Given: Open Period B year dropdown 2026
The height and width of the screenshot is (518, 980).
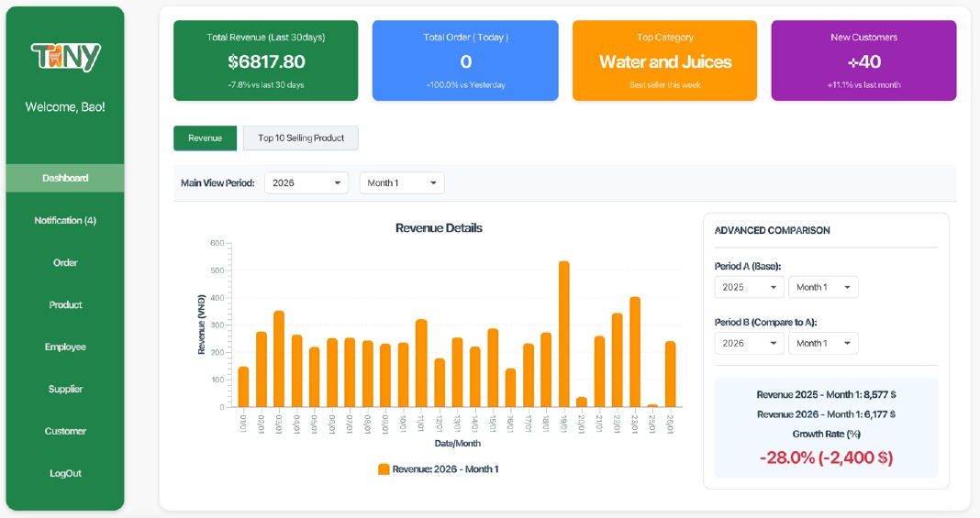Looking at the screenshot, I should (750, 343).
